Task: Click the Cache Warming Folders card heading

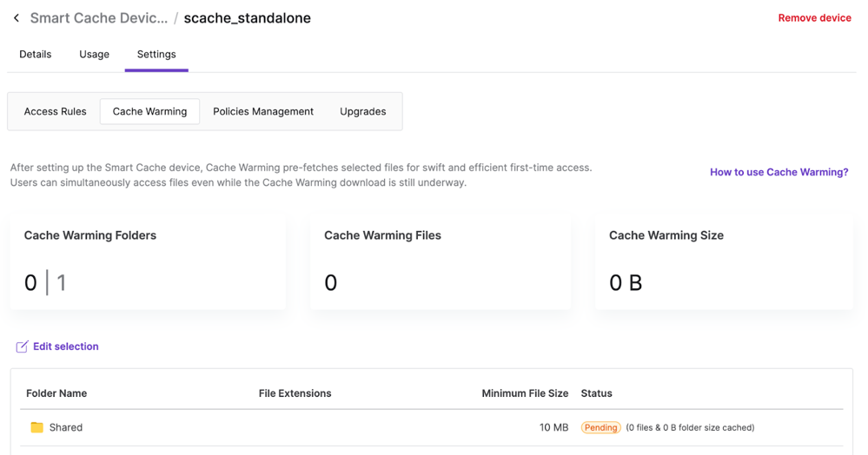Action: (x=90, y=235)
